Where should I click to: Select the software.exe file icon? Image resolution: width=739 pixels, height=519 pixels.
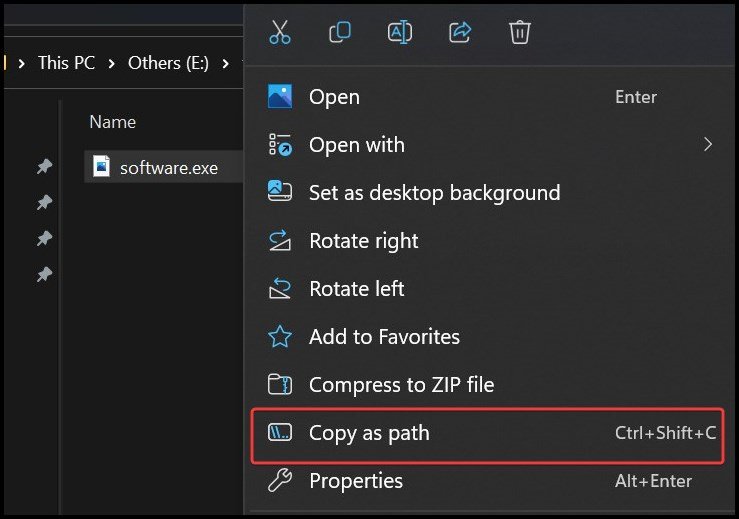coord(101,166)
